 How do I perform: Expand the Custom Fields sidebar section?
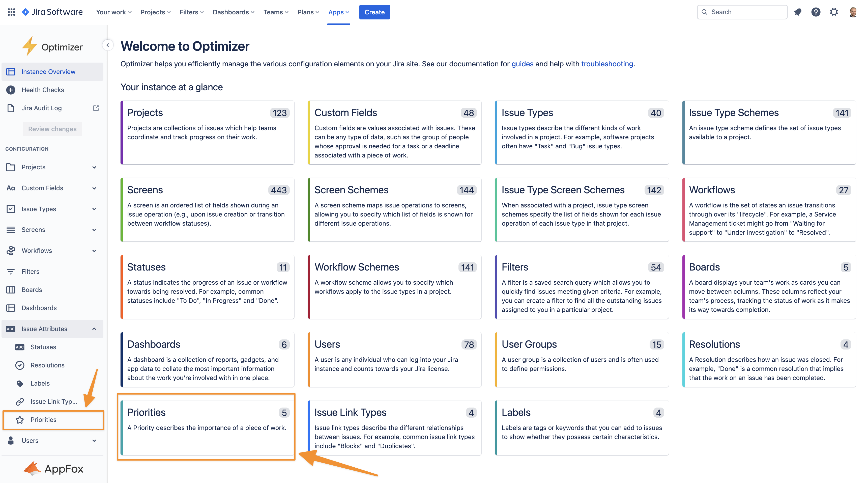[x=94, y=188]
